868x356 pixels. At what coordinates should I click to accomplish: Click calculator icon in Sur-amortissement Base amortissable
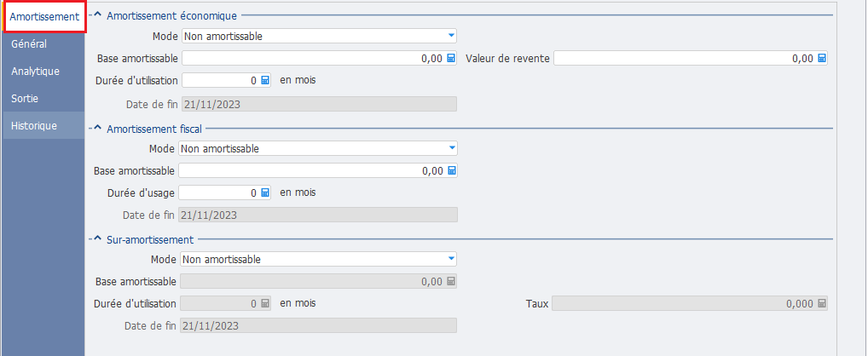click(x=451, y=281)
